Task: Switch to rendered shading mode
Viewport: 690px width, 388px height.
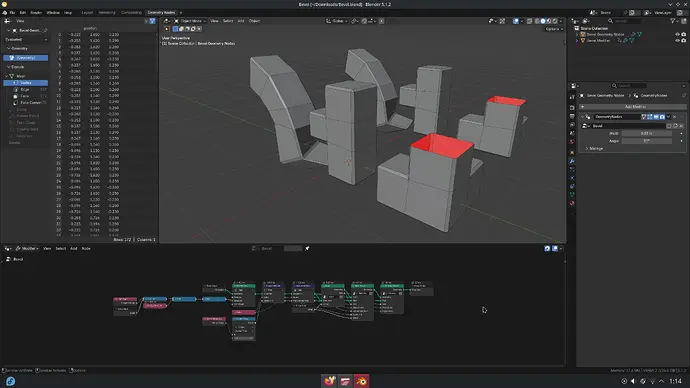Action: 555,21
